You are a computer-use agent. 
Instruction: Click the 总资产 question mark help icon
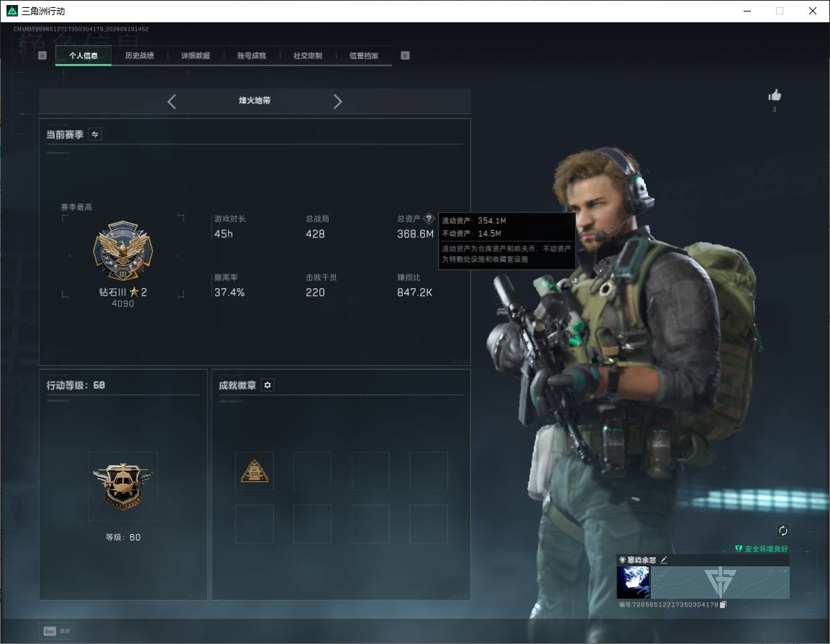tap(429, 218)
